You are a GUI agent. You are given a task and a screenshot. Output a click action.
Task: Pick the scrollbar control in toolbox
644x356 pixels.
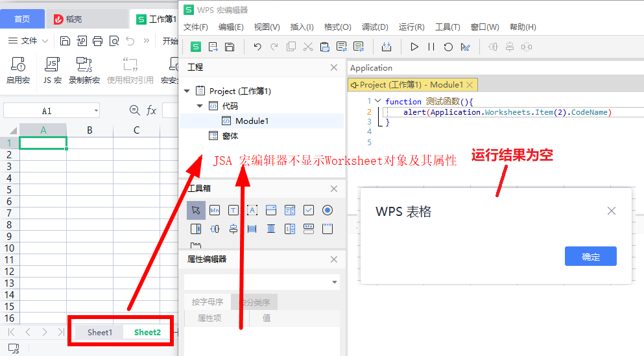point(196,229)
